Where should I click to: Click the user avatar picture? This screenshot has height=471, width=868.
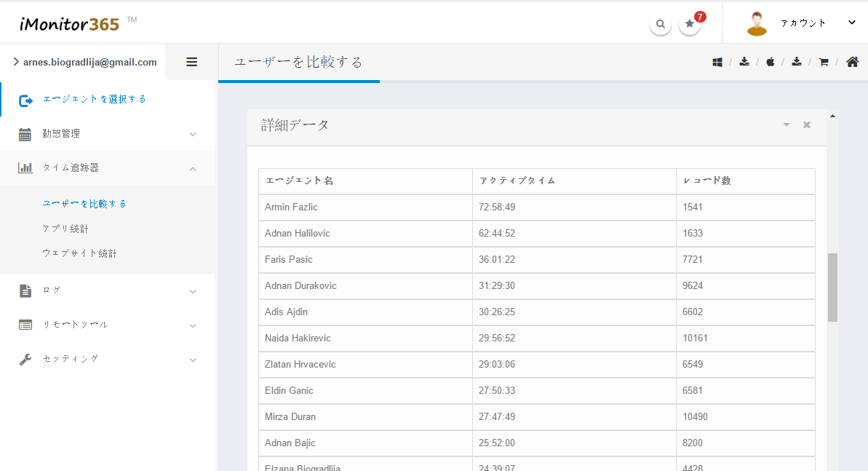[757, 23]
